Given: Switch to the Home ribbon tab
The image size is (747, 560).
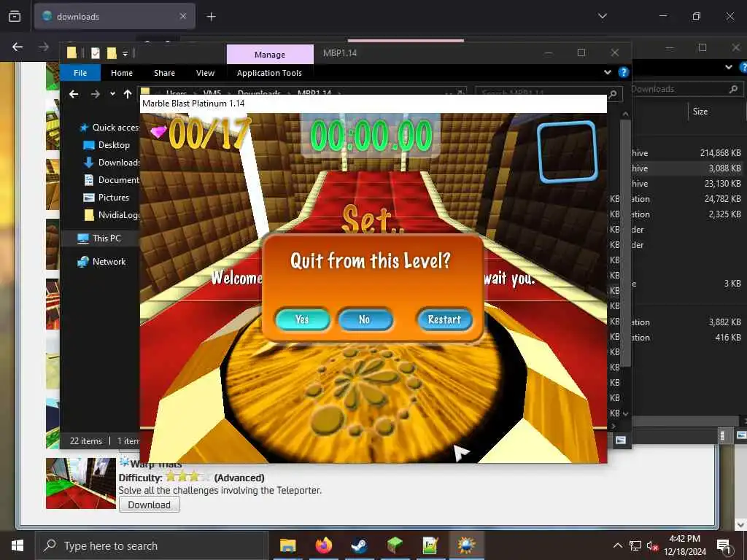Looking at the screenshot, I should tap(122, 73).
